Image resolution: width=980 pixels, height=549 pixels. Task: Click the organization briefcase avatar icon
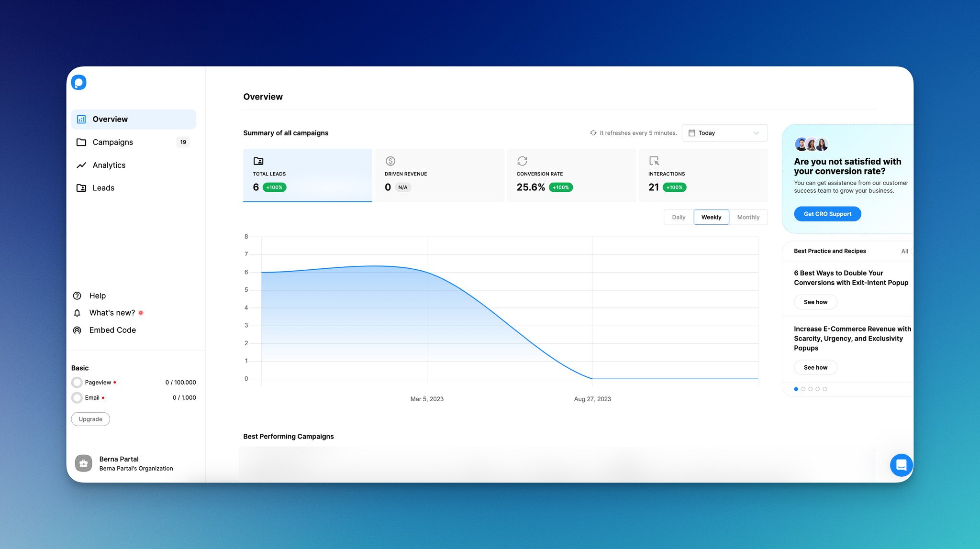click(83, 463)
